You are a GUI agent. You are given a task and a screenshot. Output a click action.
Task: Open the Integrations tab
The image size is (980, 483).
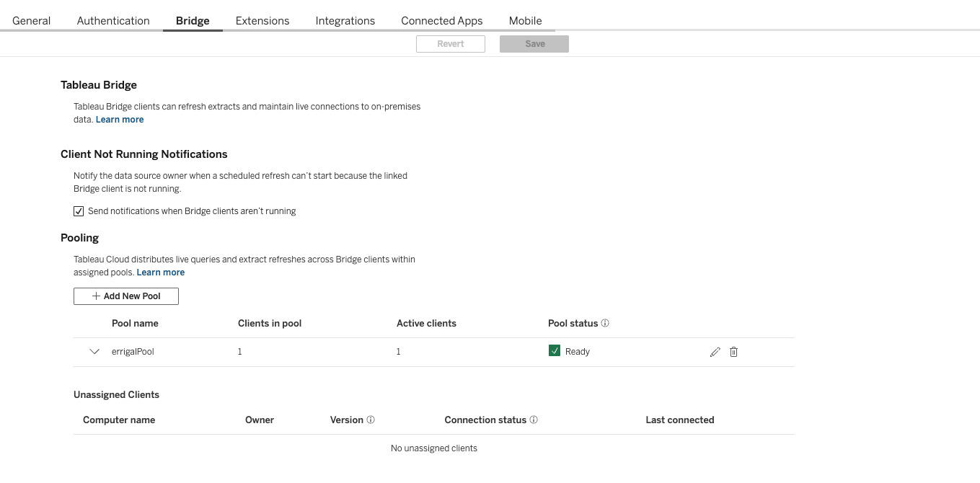point(345,21)
